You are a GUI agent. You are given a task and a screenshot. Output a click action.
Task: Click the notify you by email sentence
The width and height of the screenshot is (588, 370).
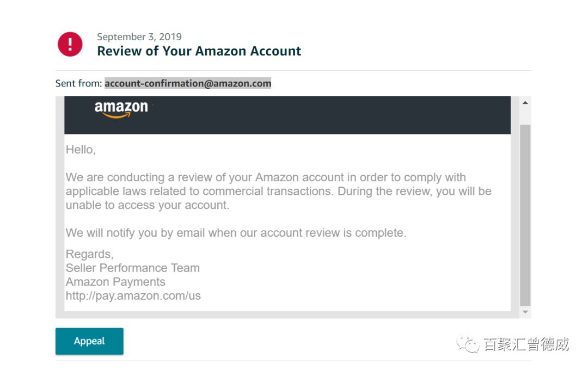coord(236,233)
